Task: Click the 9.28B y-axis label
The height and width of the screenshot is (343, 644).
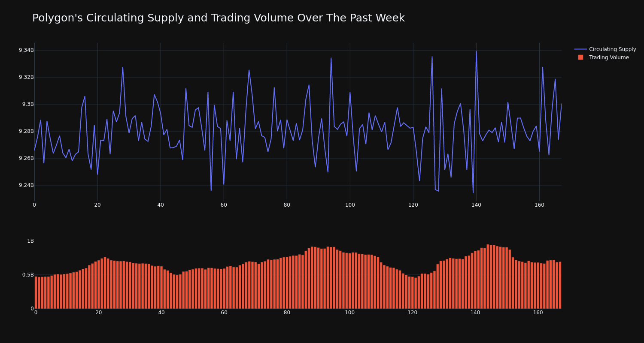Action: [x=26, y=131]
